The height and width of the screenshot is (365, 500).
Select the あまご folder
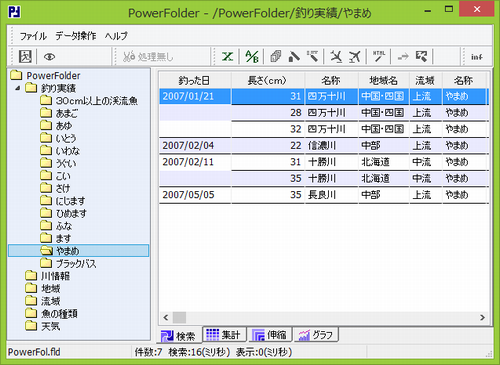[x=59, y=113]
